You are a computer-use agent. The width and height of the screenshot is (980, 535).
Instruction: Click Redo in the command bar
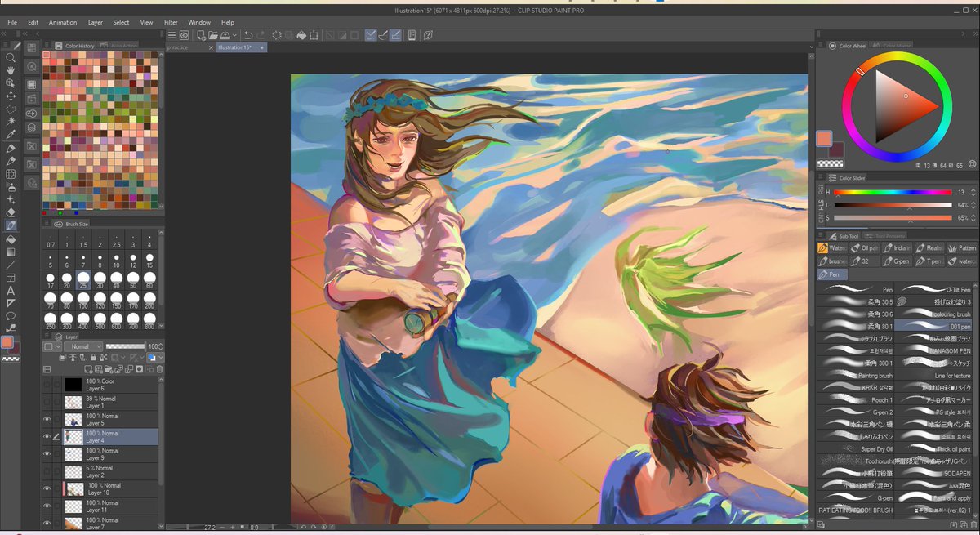(261, 35)
